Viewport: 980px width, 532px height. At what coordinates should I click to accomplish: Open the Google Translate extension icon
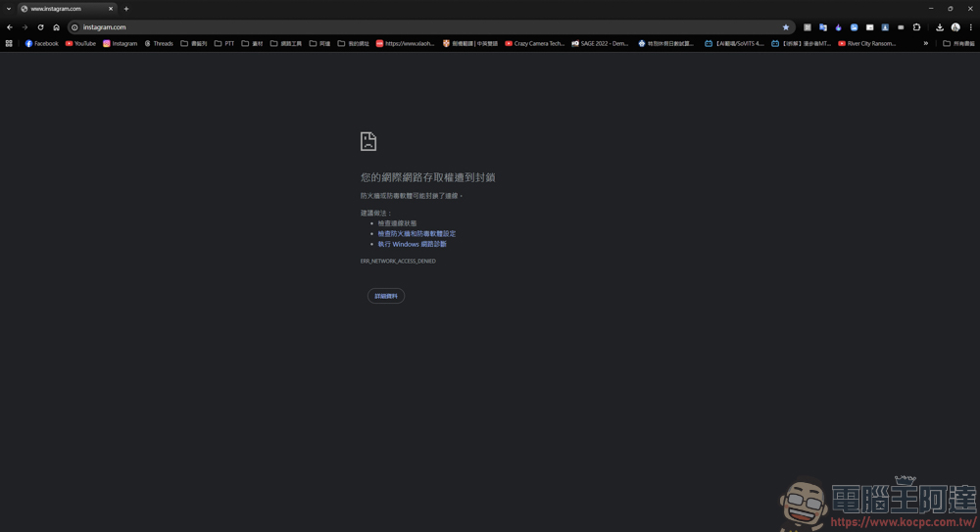coord(823,27)
